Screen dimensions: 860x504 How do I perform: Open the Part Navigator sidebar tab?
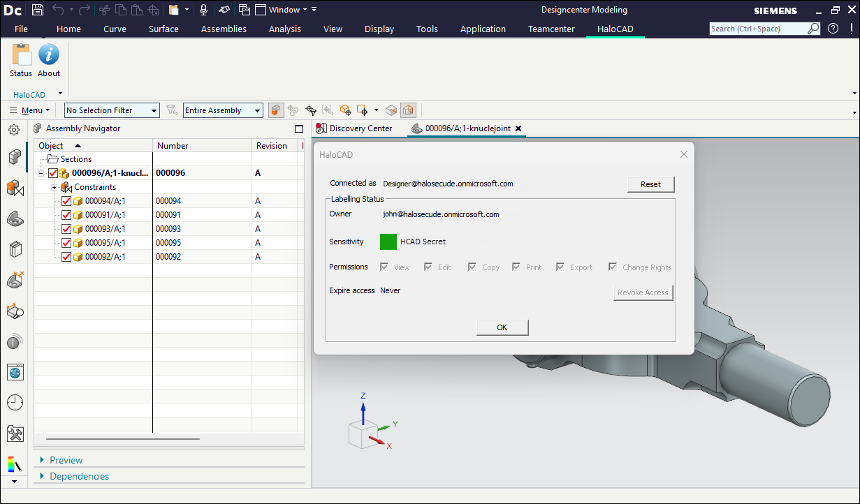point(15,219)
